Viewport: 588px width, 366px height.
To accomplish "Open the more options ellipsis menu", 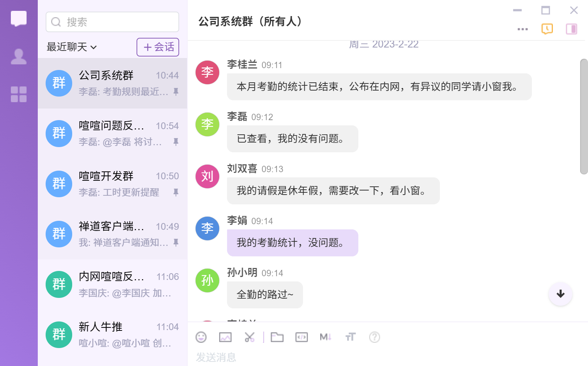I will tap(523, 29).
